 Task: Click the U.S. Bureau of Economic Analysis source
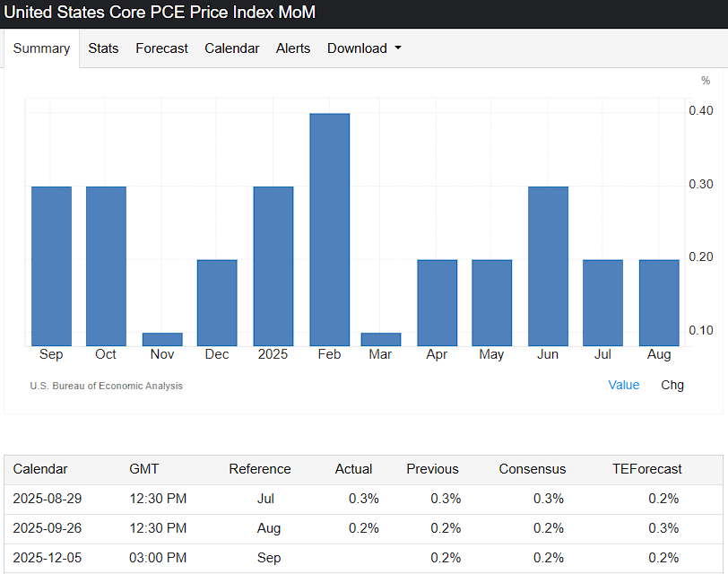[x=106, y=386]
